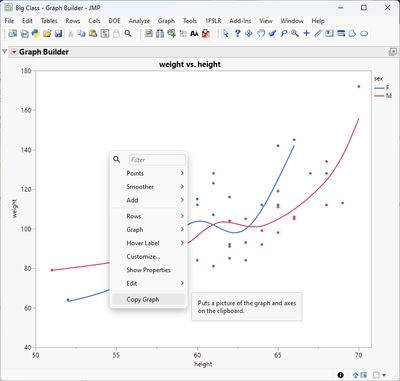The height and width of the screenshot is (381, 400).
Task: Toggle the status bar checkbox
Action: pyautogui.click(x=376, y=375)
